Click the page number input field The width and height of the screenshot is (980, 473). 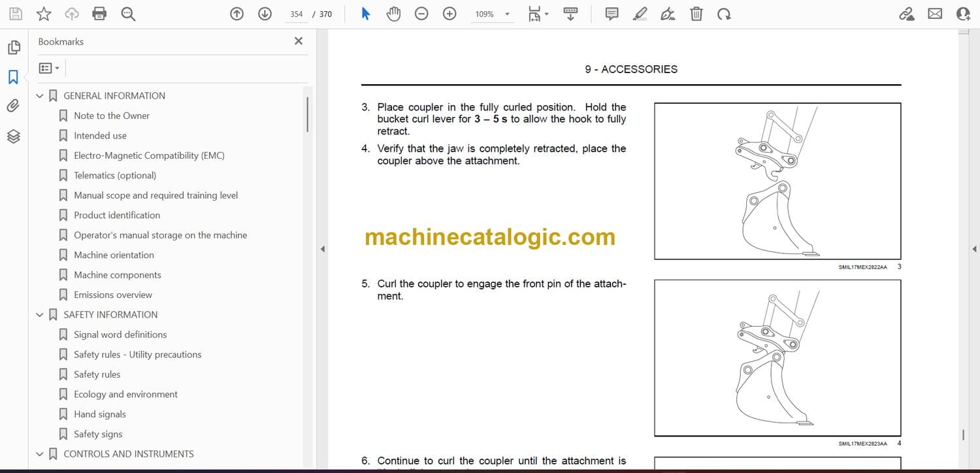click(297, 14)
